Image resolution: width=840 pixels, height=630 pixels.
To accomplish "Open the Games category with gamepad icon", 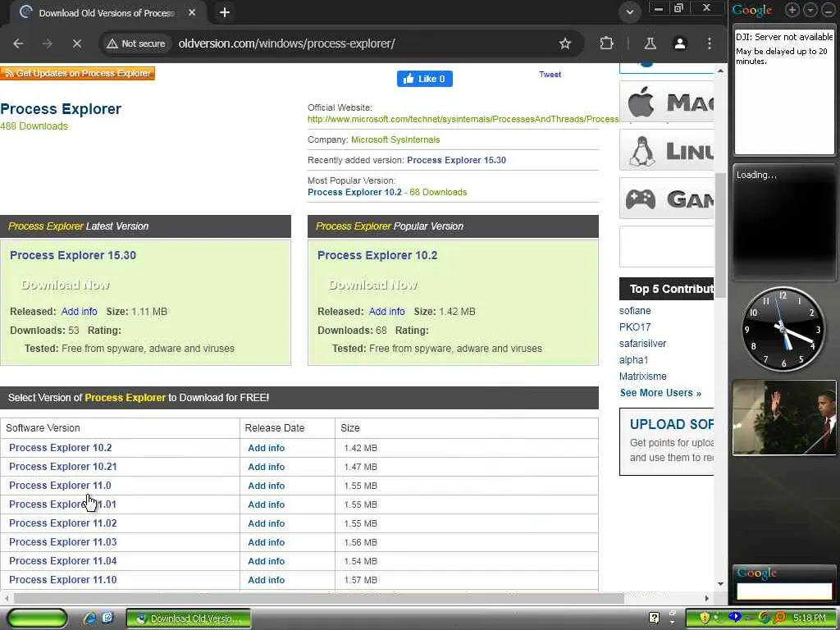I will click(666, 199).
